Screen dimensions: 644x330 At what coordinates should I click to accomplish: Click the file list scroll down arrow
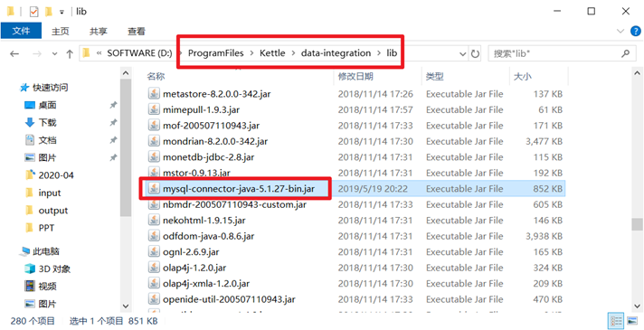(x=637, y=306)
